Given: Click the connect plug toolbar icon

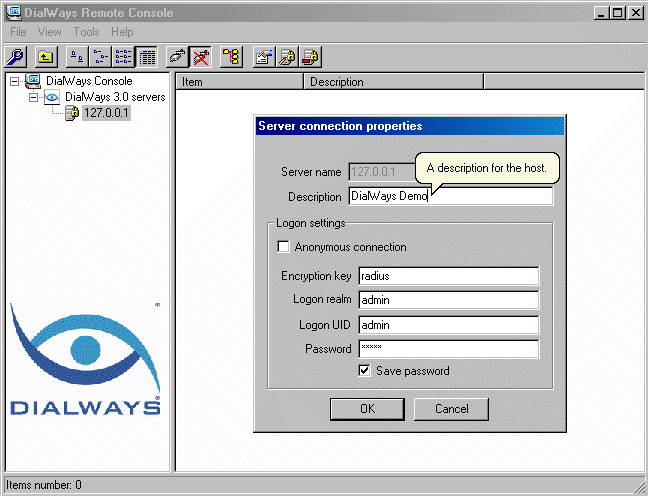Looking at the screenshot, I should [178, 57].
